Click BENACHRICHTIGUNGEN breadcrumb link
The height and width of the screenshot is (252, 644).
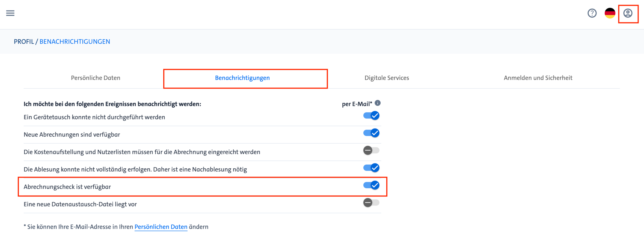tap(75, 41)
